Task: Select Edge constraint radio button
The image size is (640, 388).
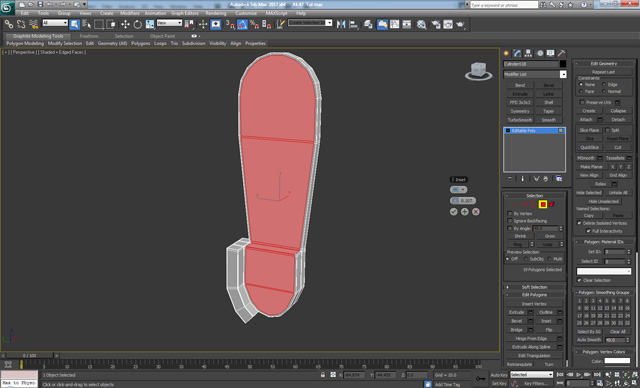Action: tap(604, 84)
